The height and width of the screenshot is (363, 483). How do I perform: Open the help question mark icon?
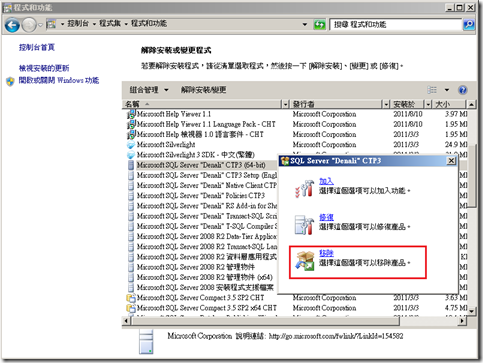tap(463, 90)
